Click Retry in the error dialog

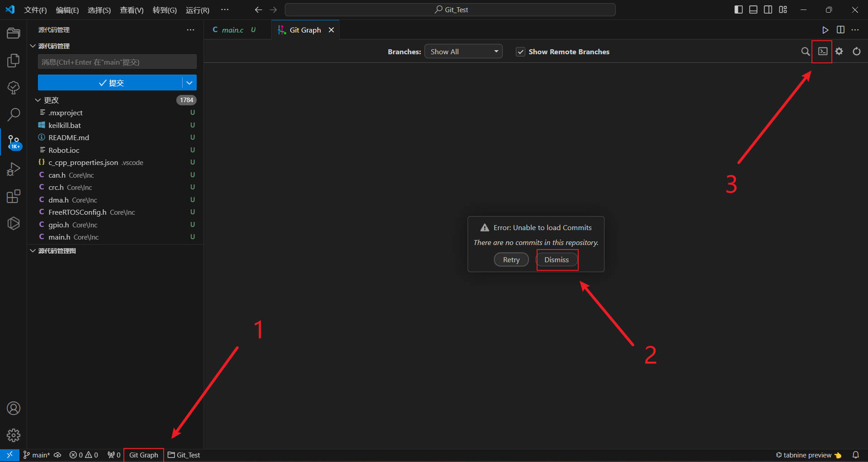(511, 260)
